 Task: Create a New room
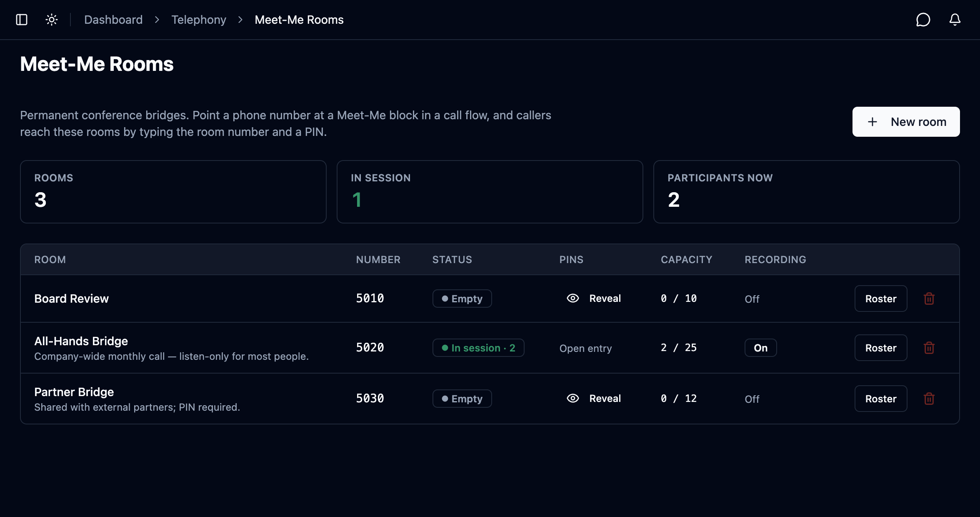click(x=906, y=122)
